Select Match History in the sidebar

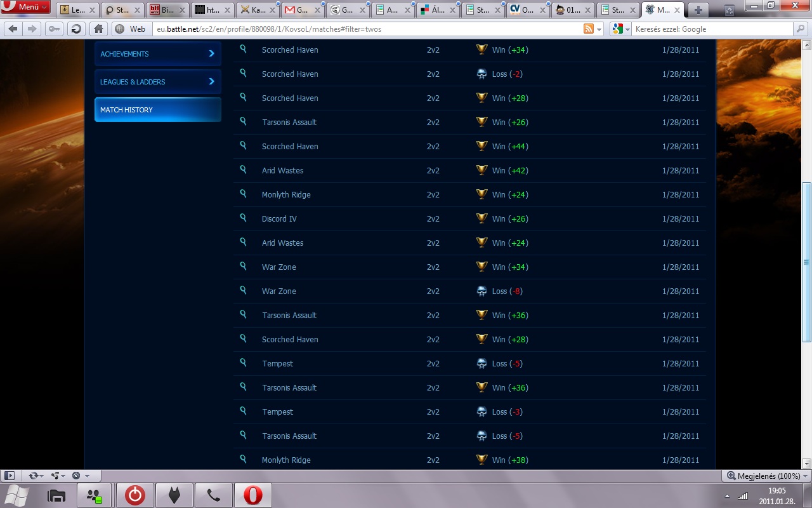[x=157, y=110]
